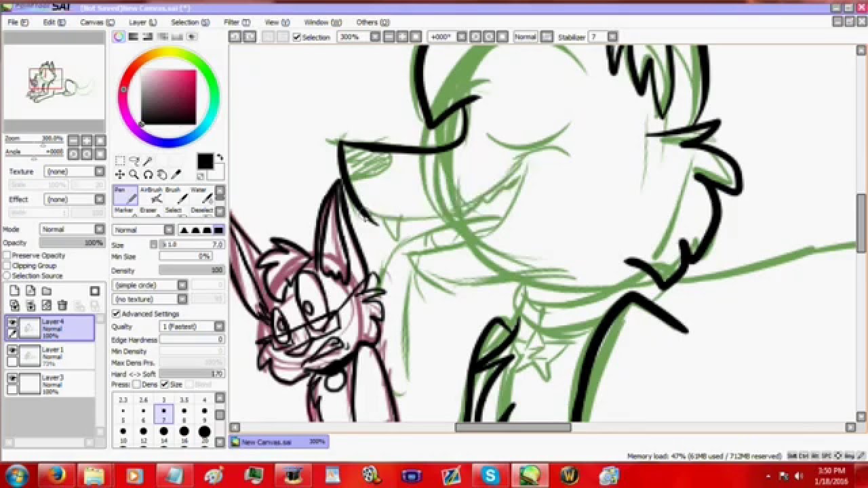
Task: Open the Canvas menu
Action: (98, 22)
